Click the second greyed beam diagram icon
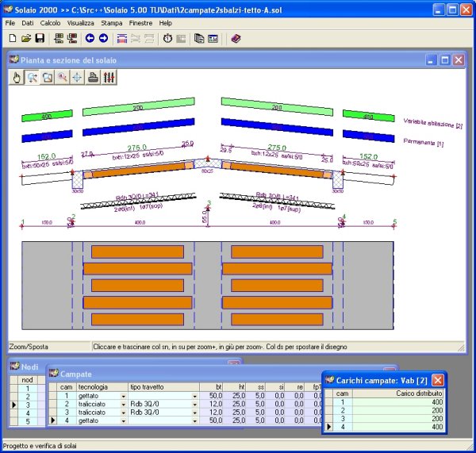 (149, 39)
